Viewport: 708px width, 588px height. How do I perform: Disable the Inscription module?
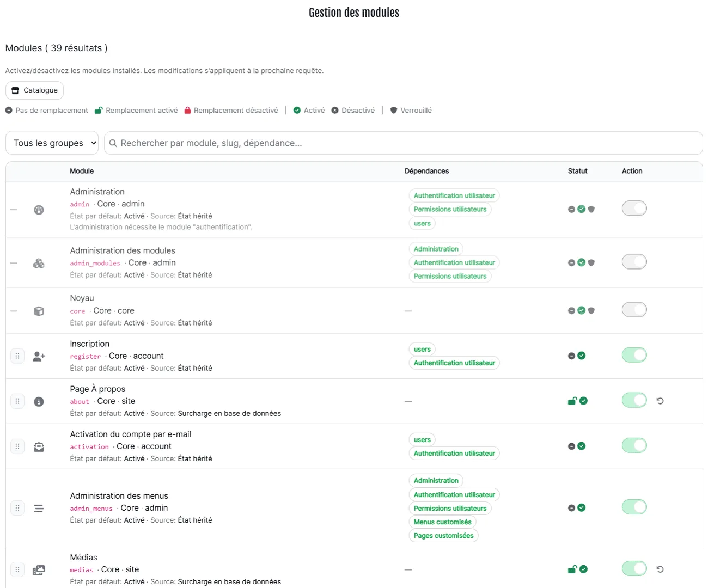tap(634, 355)
